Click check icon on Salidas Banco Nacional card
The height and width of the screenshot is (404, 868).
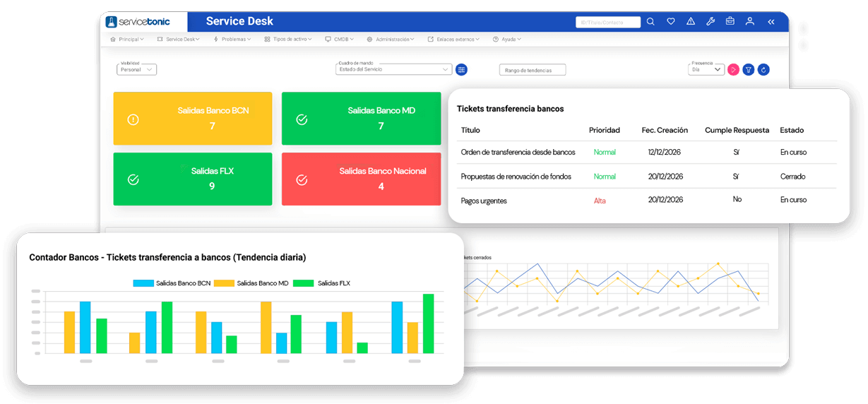(302, 179)
